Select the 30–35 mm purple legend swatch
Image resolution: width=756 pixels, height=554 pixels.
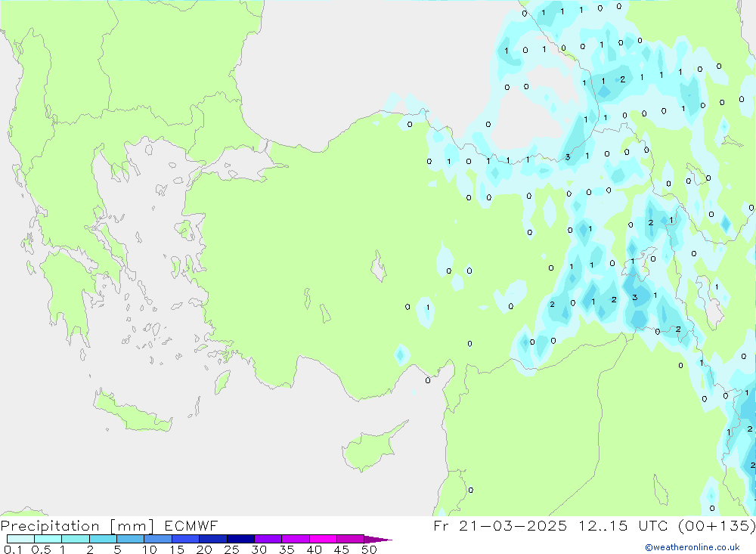click(x=268, y=539)
